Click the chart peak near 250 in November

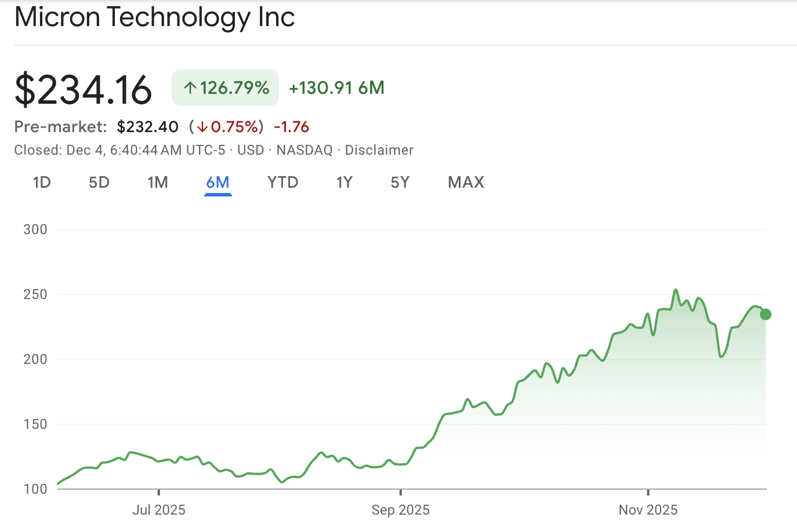click(x=675, y=290)
